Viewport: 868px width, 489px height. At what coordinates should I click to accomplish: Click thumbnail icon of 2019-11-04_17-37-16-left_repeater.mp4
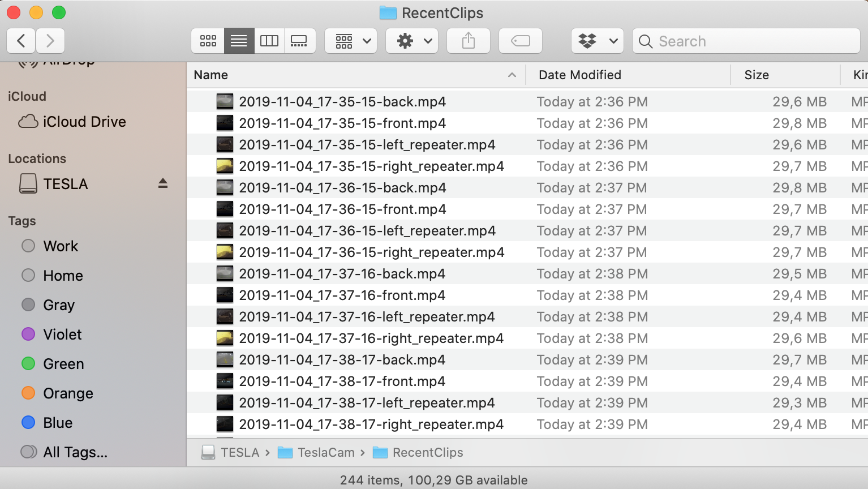click(x=225, y=317)
